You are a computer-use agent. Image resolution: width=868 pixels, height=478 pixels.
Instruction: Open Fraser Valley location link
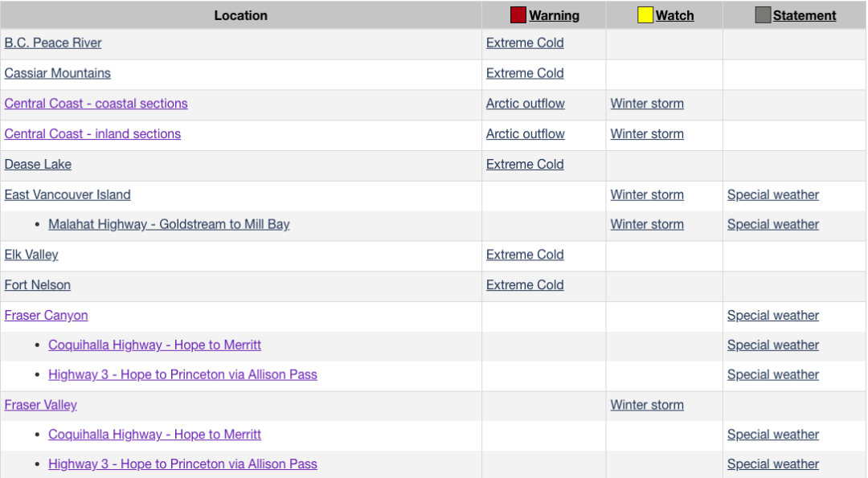pyautogui.click(x=40, y=405)
